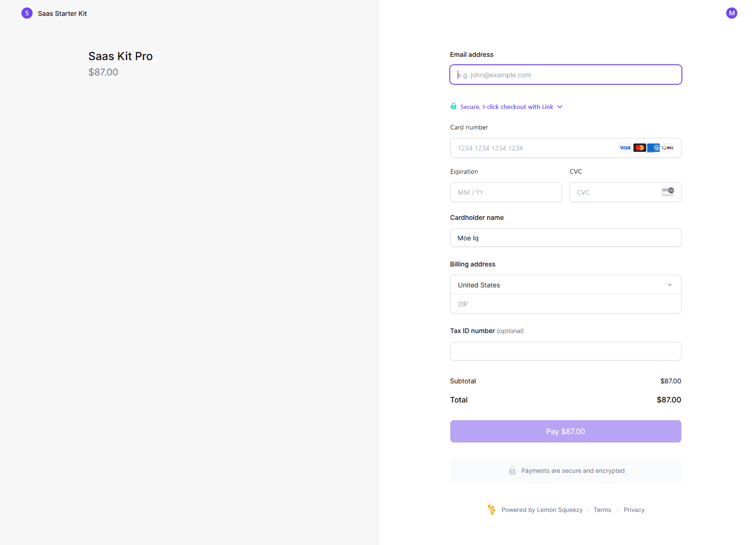Click the green lock icon beside Link checkout
Viewport: 756px width, 545px height.
point(454,106)
